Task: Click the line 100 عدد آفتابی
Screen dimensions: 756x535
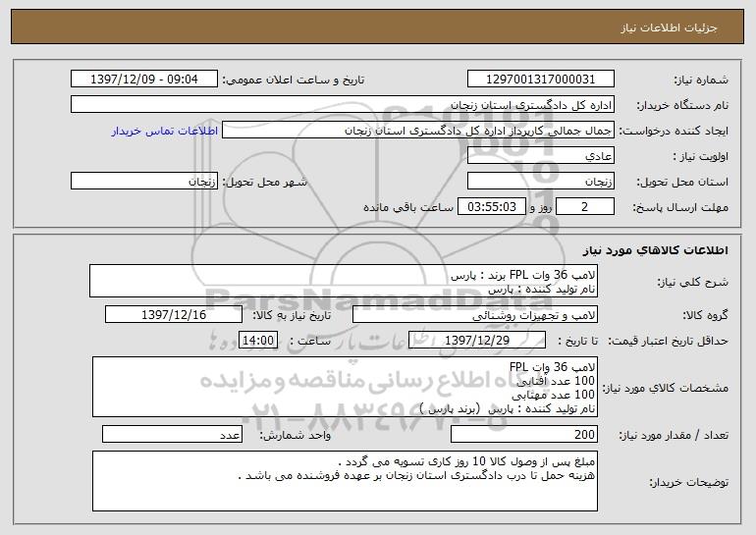Action: tap(556, 381)
